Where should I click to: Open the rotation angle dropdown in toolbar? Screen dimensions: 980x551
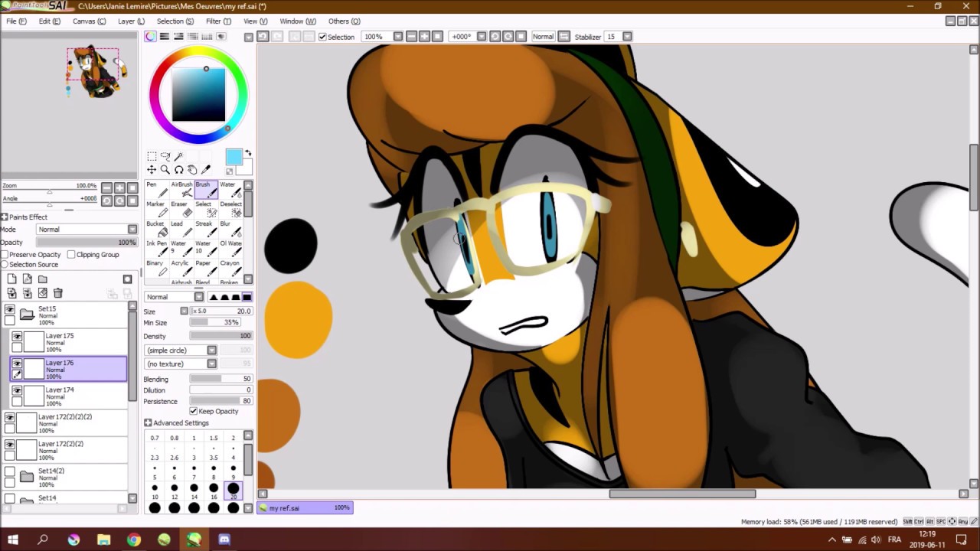point(482,37)
